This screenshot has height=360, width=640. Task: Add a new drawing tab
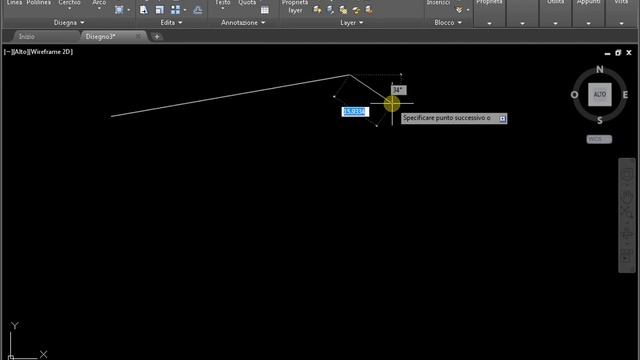click(x=157, y=37)
